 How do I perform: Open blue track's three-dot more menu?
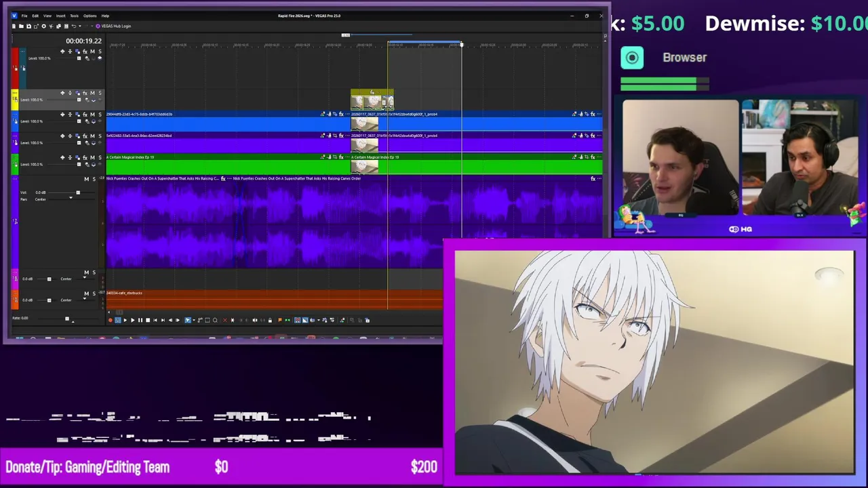(x=15, y=114)
